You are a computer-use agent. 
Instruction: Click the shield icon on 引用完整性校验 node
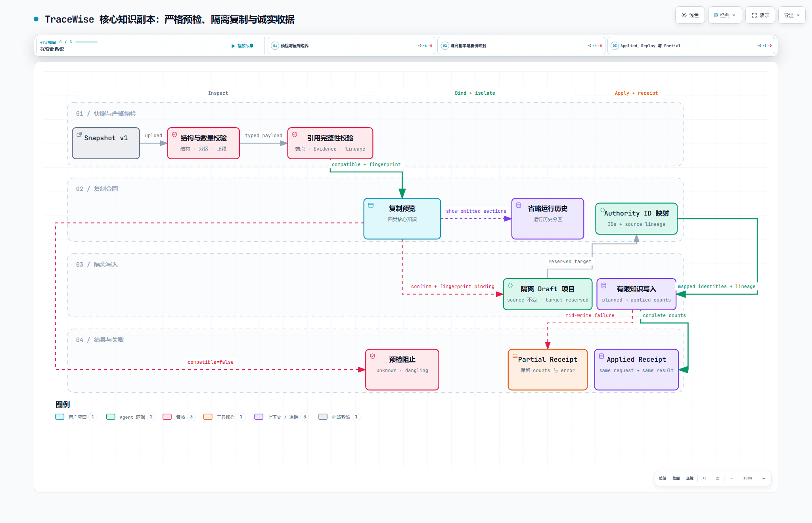point(295,135)
